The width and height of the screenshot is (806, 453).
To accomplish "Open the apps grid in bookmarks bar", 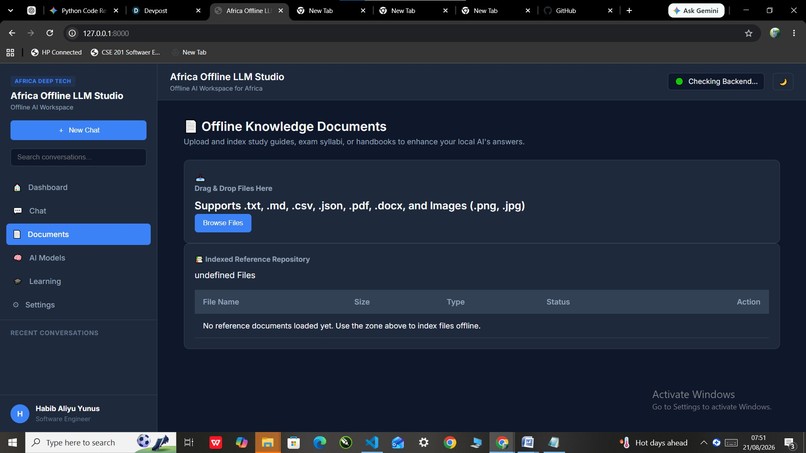I will click(10, 52).
